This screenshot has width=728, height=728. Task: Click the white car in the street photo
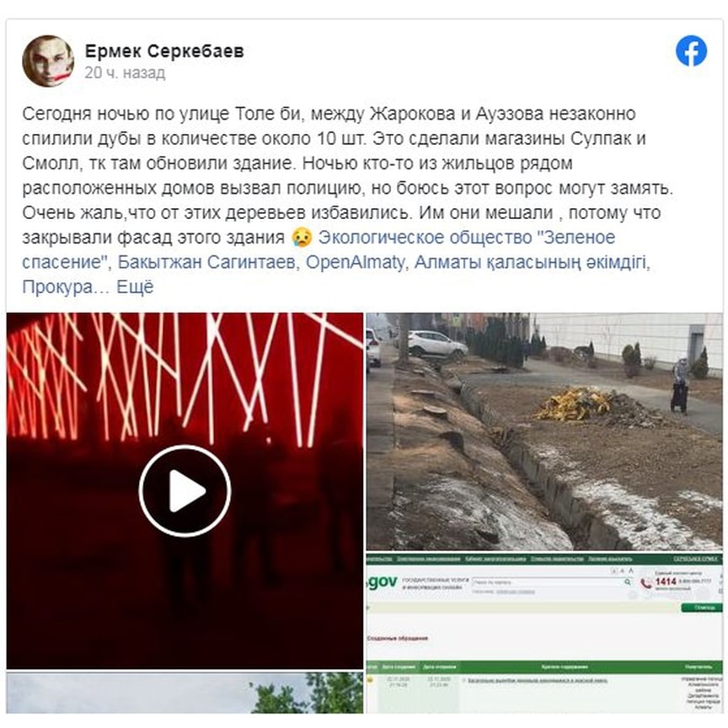(x=436, y=344)
